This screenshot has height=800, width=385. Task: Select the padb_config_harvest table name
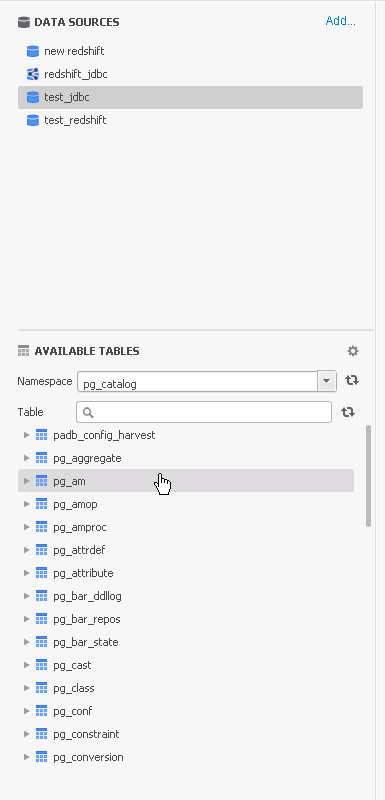pos(104,435)
